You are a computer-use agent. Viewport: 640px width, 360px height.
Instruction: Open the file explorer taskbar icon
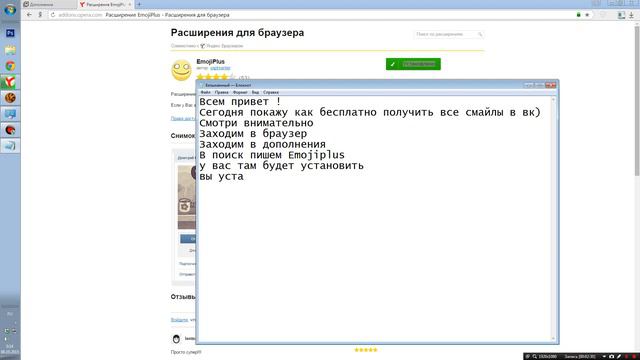[10, 50]
